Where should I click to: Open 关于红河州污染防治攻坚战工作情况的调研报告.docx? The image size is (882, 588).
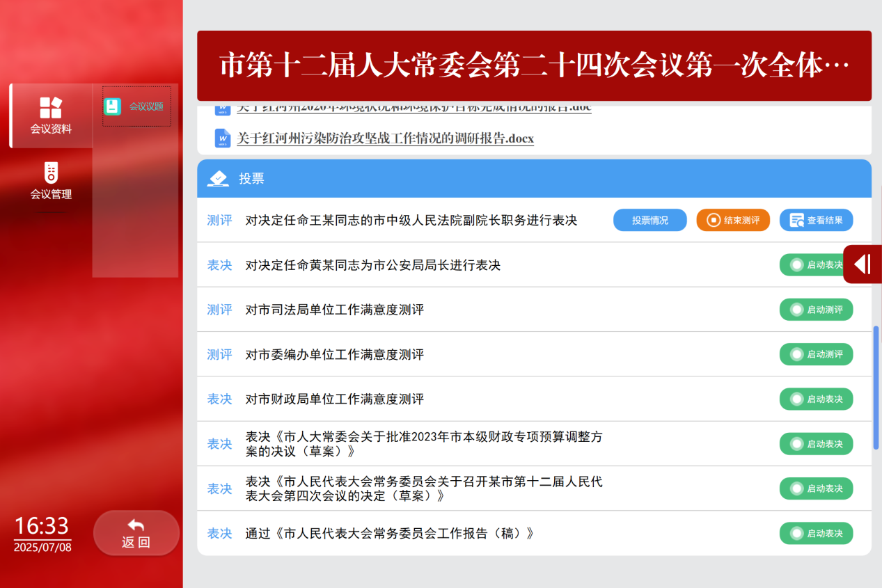(385, 138)
